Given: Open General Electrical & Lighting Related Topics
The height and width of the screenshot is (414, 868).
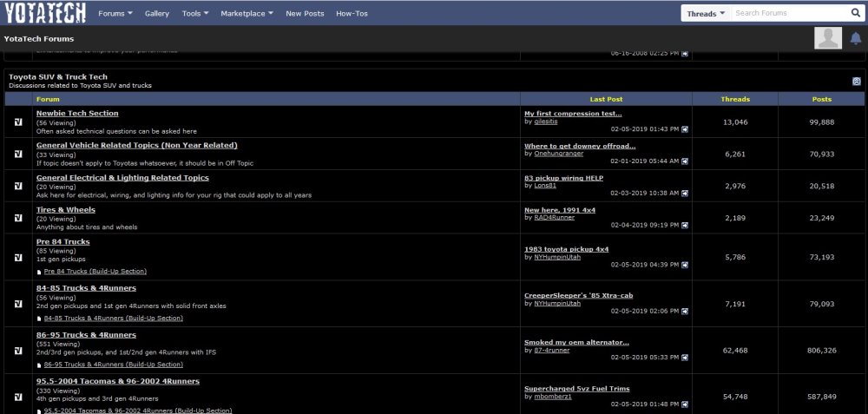Looking at the screenshot, I should [122, 178].
